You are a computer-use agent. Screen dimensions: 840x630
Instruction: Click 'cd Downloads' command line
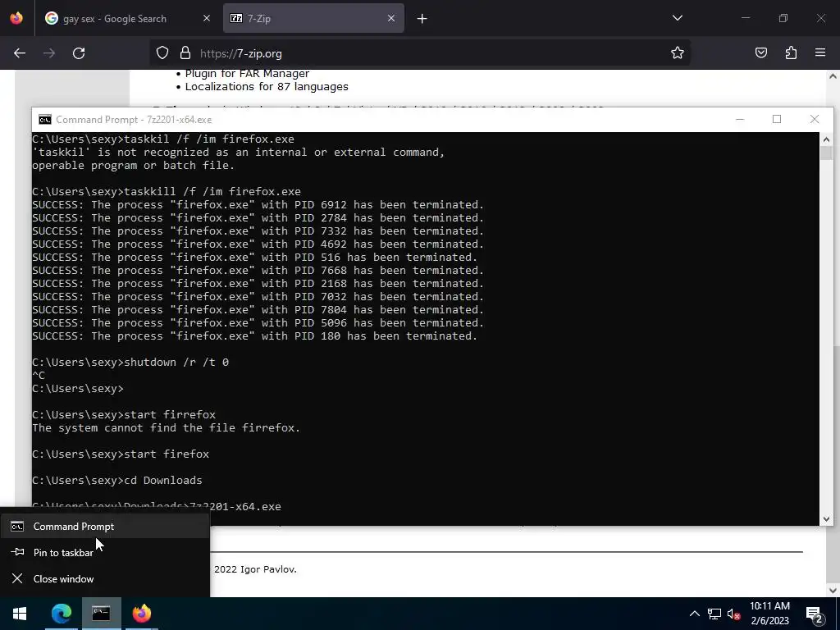116,480
